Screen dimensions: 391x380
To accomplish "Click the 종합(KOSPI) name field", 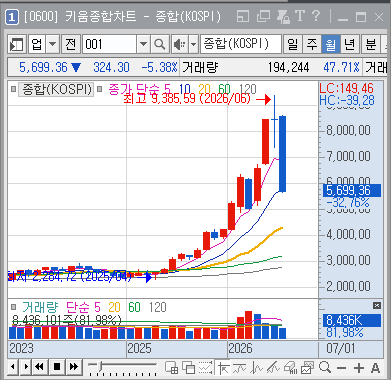I will pos(241,44).
